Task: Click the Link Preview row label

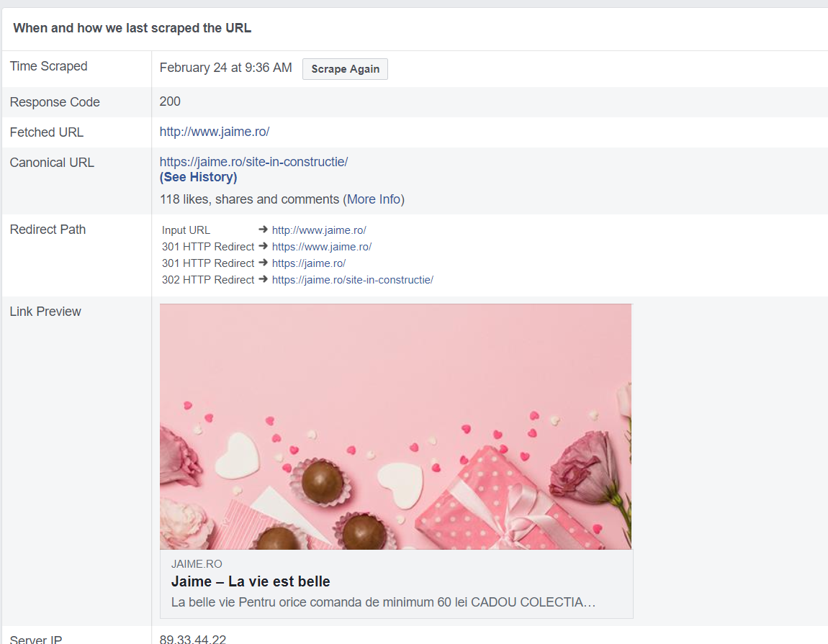Action: tap(45, 312)
